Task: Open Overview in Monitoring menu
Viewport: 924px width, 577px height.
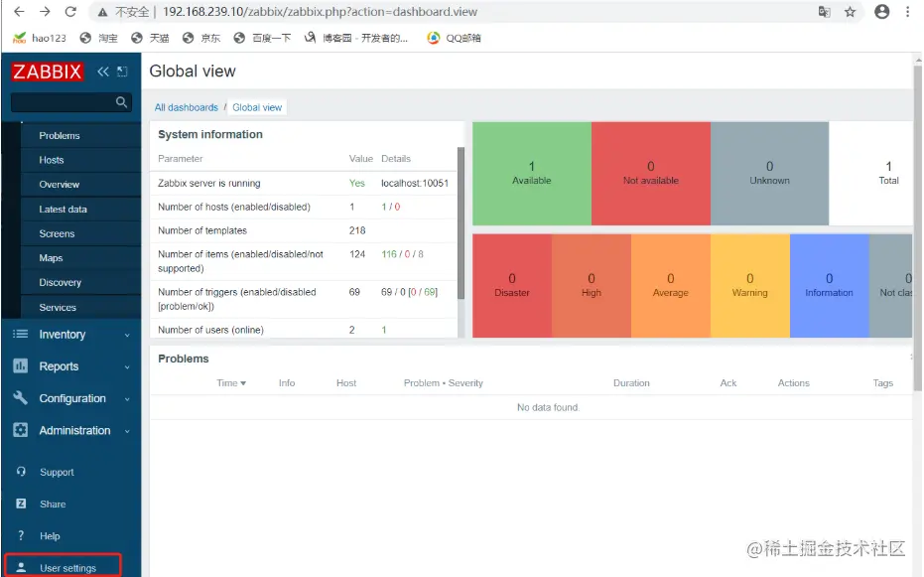Action: [60, 185]
